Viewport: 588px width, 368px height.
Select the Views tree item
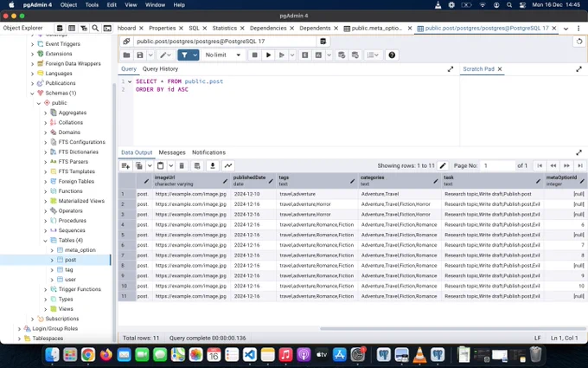[65, 309]
